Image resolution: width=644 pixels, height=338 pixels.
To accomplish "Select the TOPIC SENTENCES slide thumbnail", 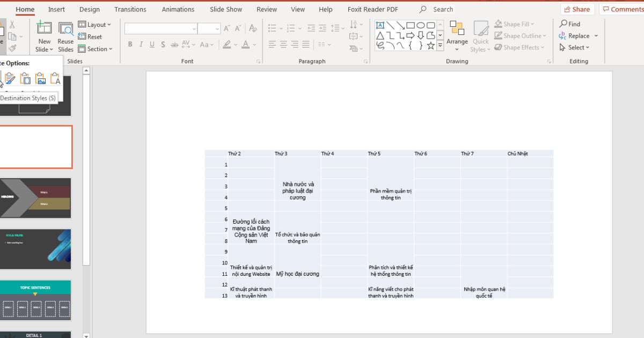I will (x=35, y=298).
